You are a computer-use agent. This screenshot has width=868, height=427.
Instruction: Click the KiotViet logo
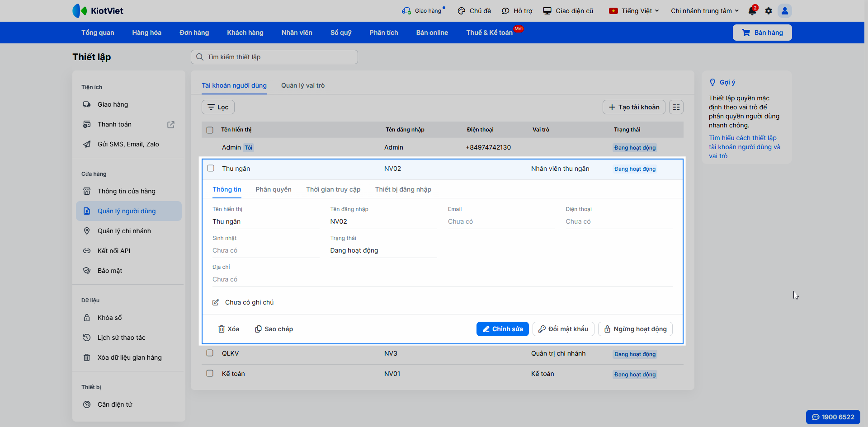[x=98, y=11]
